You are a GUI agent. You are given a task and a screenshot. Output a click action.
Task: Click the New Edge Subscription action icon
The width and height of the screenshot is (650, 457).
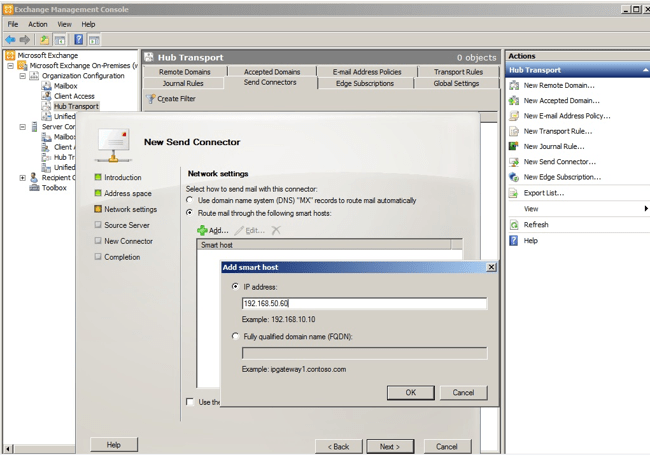[514, 177]
